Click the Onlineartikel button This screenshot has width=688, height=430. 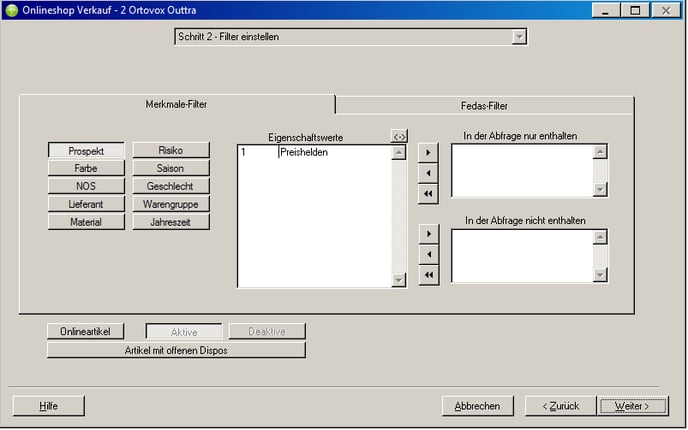(x=86, y=332)
